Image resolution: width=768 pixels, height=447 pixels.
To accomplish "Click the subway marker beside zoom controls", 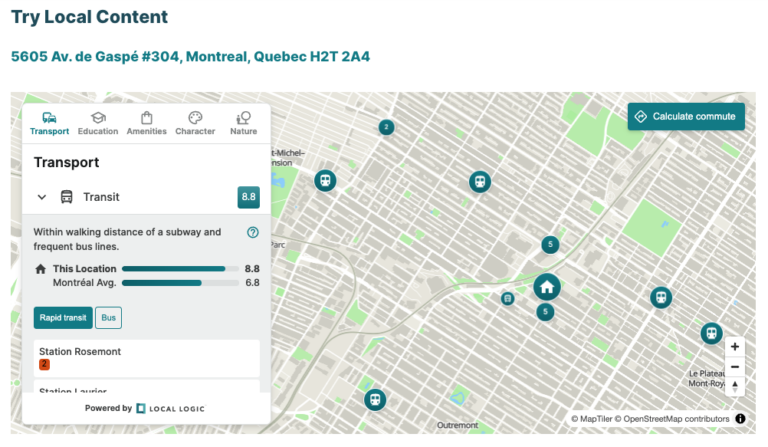I will [711, 334].
